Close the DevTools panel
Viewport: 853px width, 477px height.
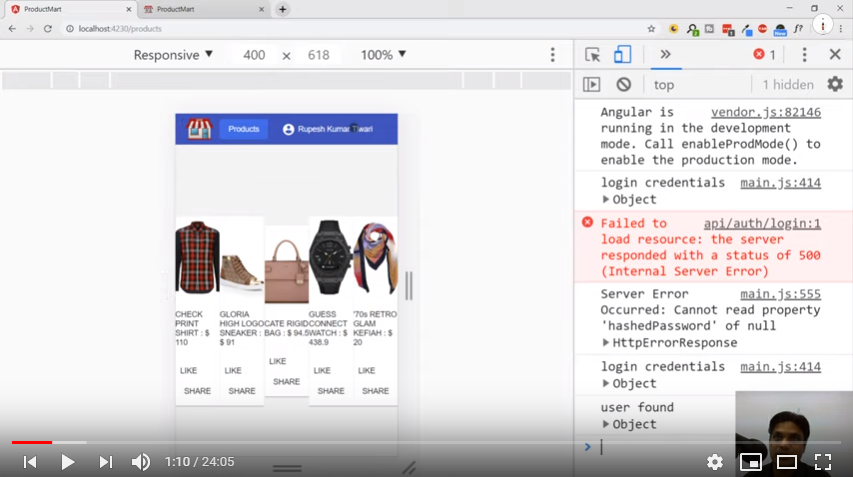point(835,55)
